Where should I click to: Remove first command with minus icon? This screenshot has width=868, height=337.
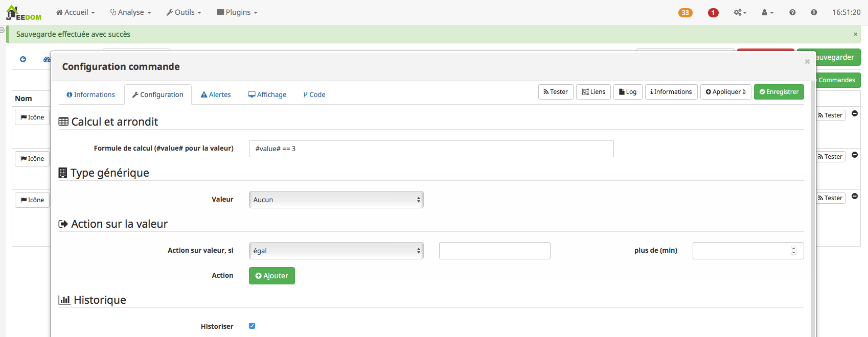(x=855, y=113)
